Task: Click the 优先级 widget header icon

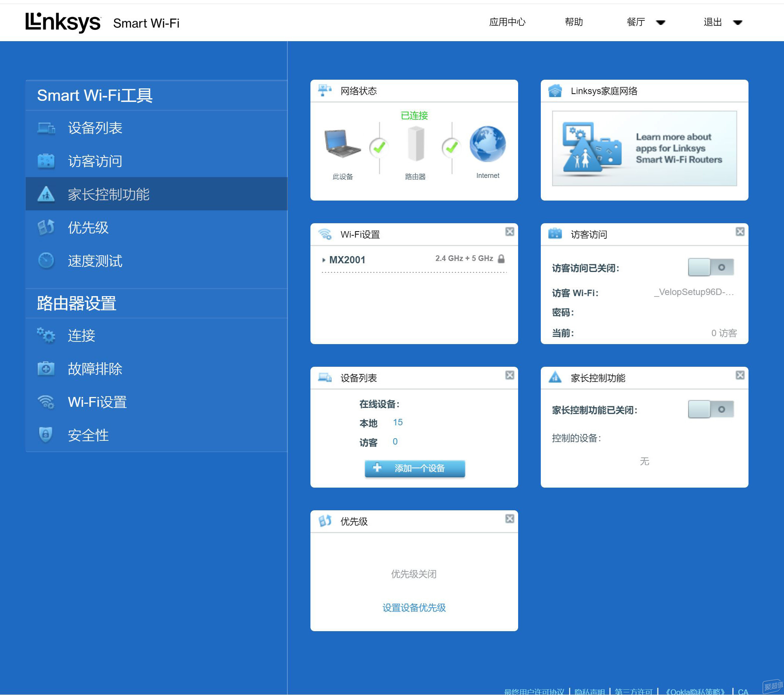Action: 325,521
